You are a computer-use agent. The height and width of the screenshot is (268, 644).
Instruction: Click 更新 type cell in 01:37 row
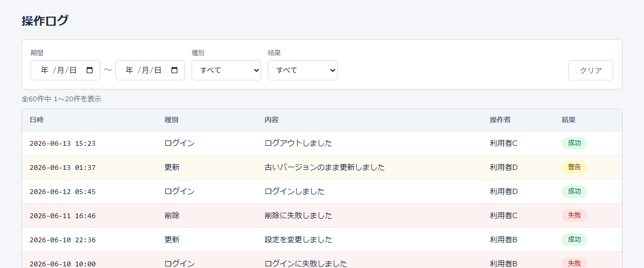172,167
